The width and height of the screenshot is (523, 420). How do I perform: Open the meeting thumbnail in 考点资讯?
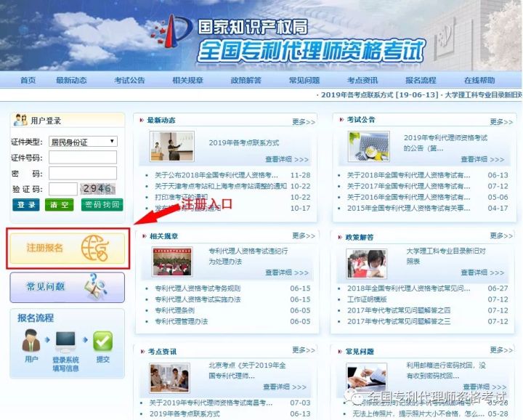(x=170, y=378)
